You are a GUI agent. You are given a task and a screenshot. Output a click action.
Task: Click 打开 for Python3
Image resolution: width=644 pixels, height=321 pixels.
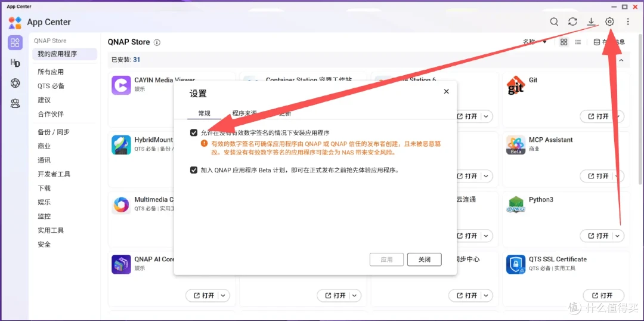[x=598, y=236]
